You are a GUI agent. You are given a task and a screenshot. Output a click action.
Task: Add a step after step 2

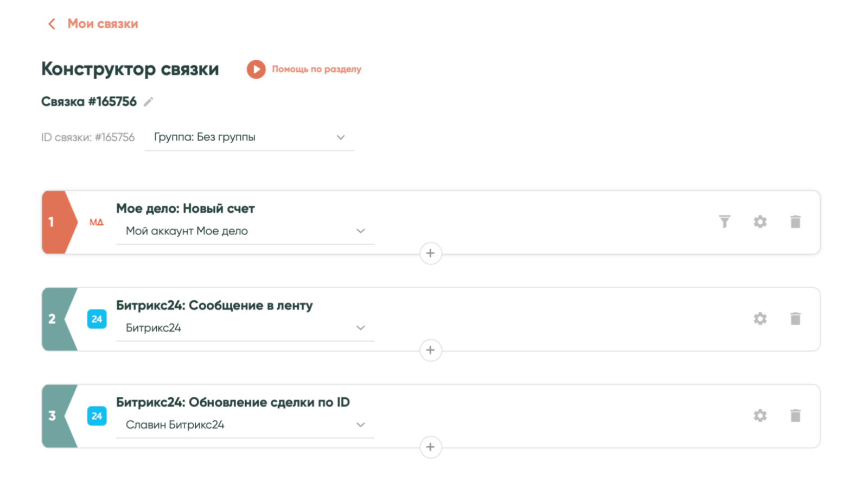pyautogui.click(x=430, y=350)
